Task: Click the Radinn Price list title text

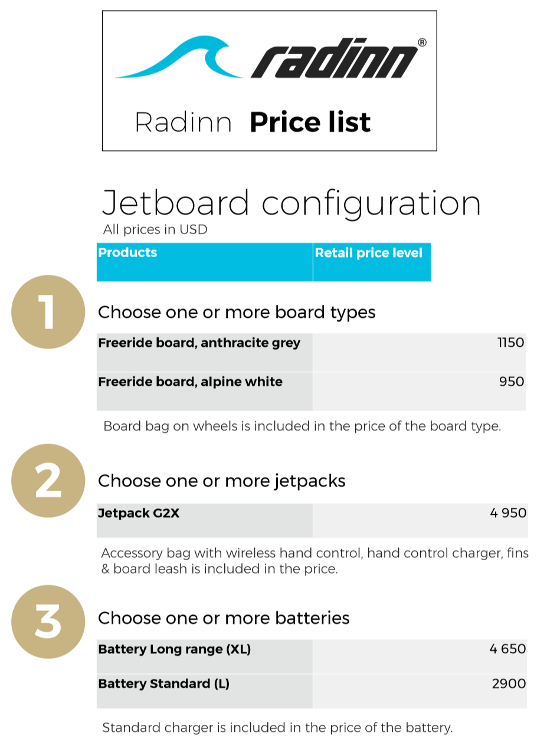Action: [x=253, y=123]
